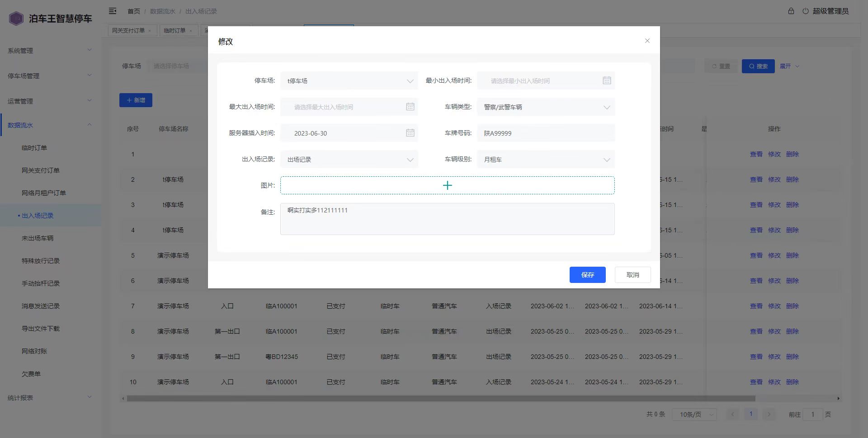Viewport: 868px width, 438px height.
Task: Open 导出文件下载 in the sidebar
Action: tap(41, 329)
